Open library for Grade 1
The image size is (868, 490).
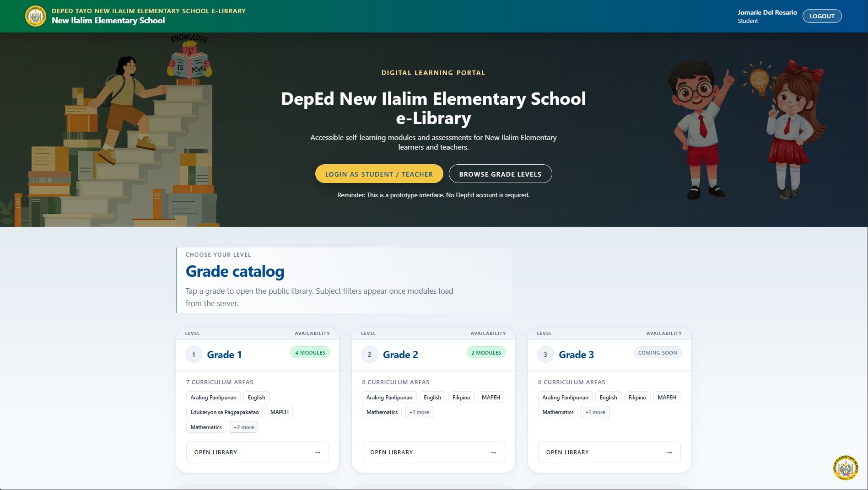(257, 452)
